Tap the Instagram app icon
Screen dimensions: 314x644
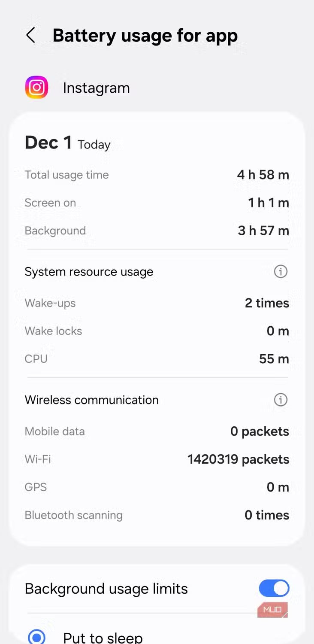point(36,88)
